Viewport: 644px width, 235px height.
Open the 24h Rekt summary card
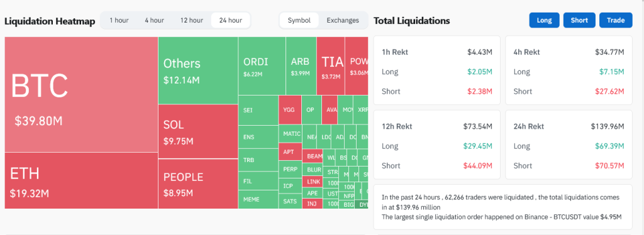pyautogui.click(x=569, y=145)
